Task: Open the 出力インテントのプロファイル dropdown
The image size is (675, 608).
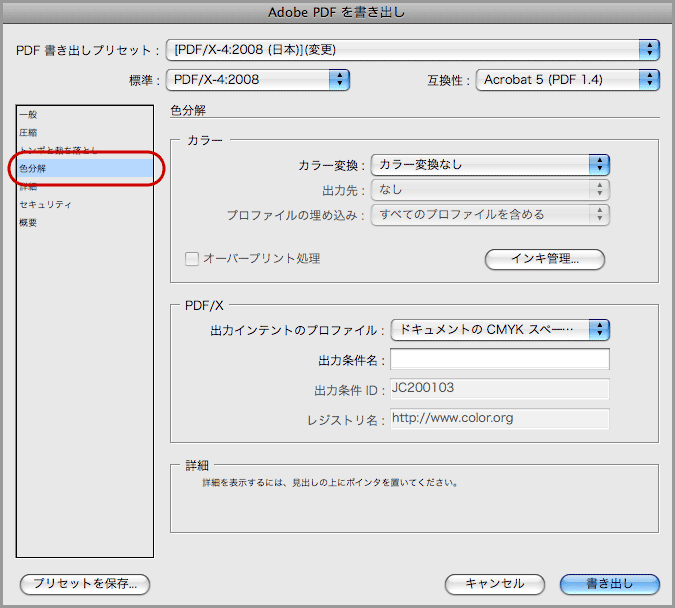Action: (499, 329)
